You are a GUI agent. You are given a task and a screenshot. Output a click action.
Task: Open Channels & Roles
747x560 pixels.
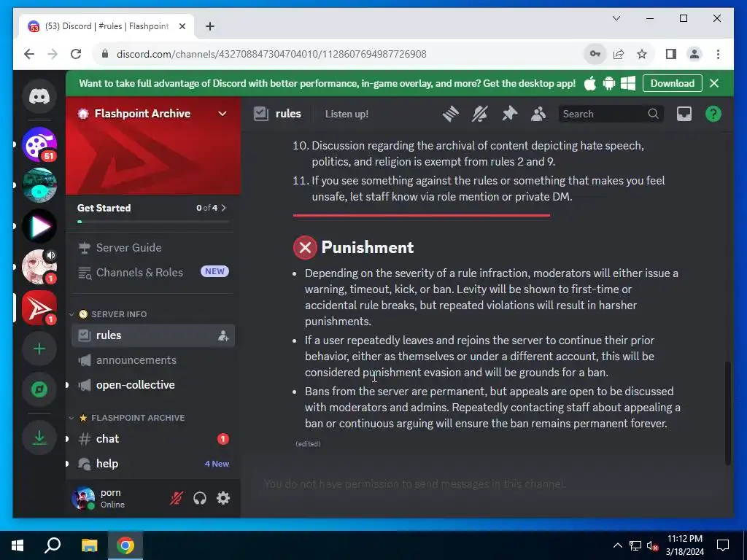(x=152, y=273)
